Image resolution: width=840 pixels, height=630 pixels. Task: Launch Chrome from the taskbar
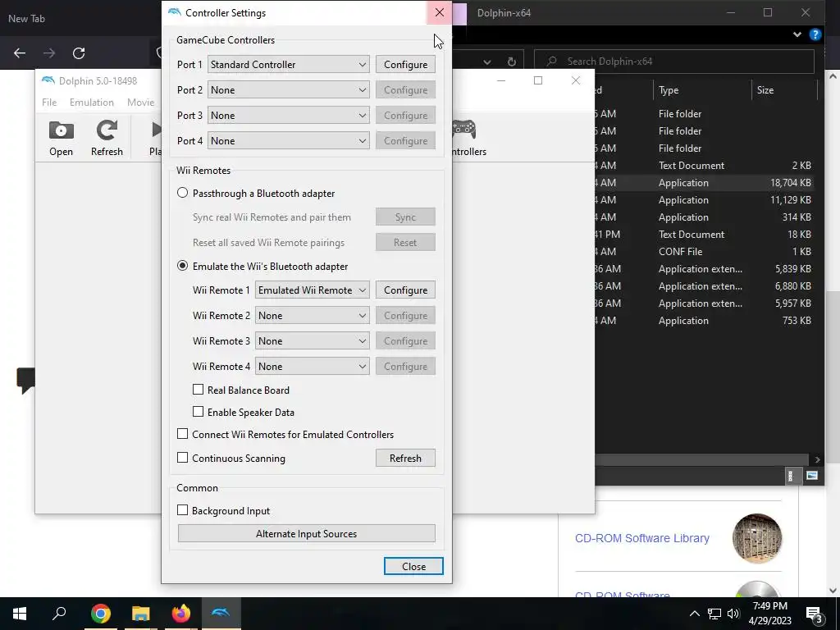pyautogui.click(x=101, y=614)
